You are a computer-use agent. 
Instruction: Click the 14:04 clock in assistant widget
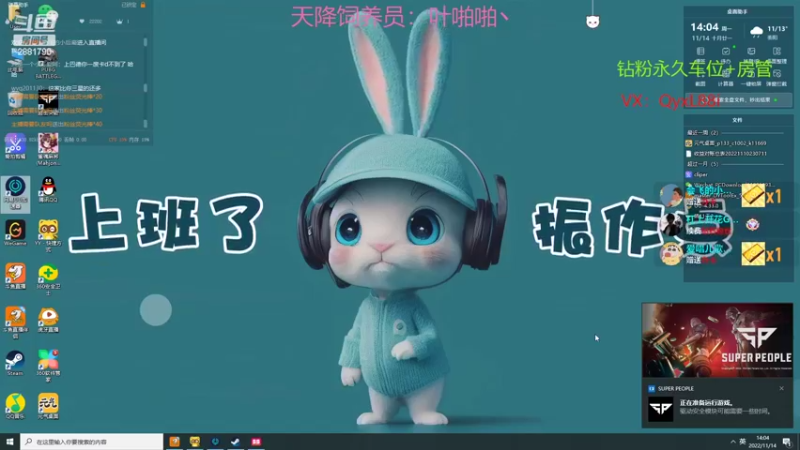pyautogui.click(x=704, y=27)
